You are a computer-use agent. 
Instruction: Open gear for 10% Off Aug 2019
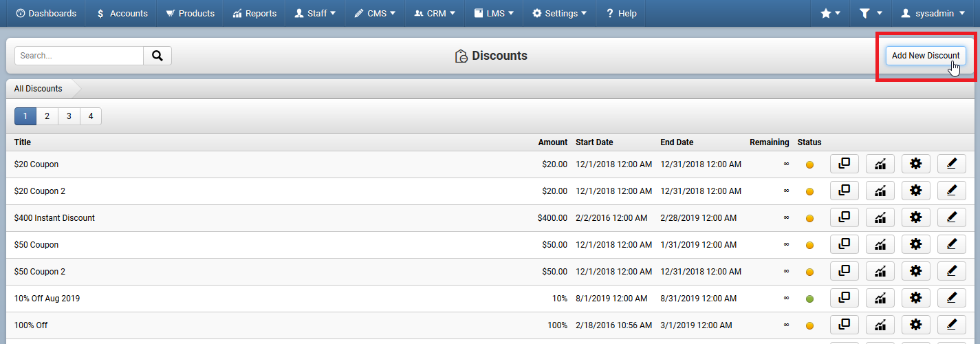click(x=916, y=298)
